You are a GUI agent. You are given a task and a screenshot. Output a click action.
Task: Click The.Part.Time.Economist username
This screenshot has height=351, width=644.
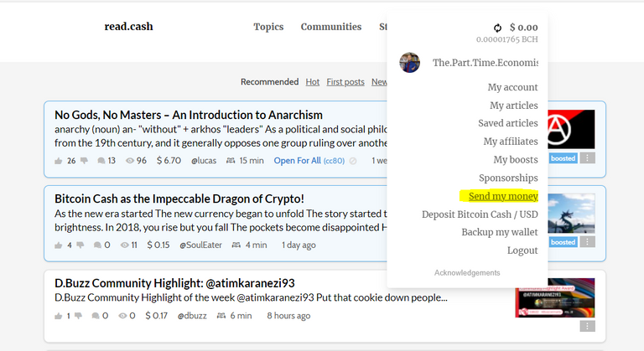click(x=485, y=63)
